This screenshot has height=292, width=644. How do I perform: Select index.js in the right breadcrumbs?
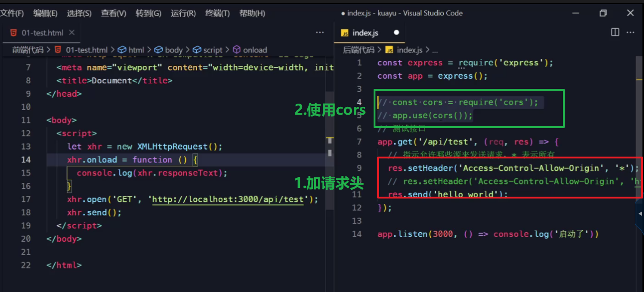click(409, 50)
